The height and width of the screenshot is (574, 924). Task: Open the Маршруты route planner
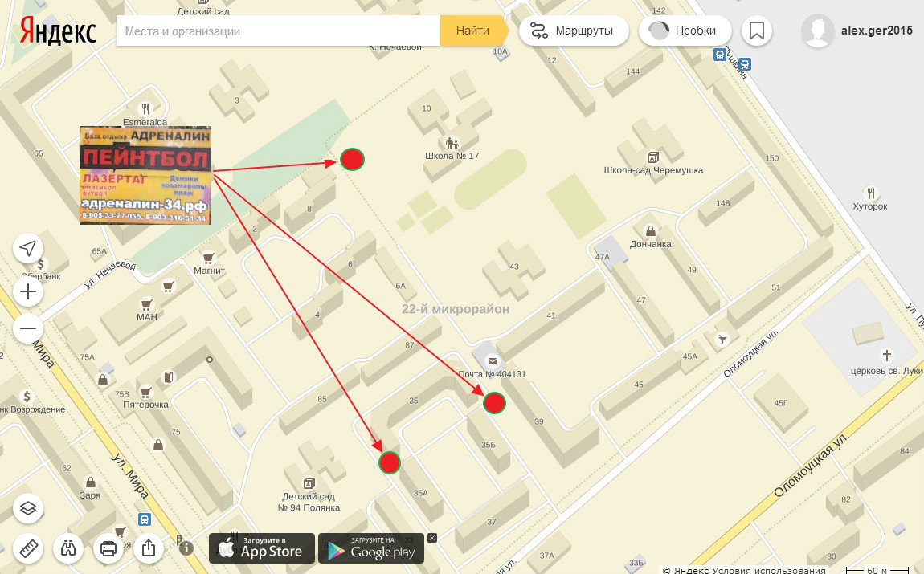click(573, 31)
